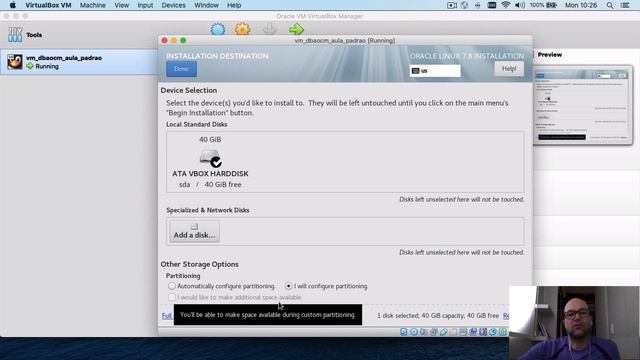Select 'I will configure partitioning' radio button
Viewport: 640px width, 360px height.
click(x=289, y=286)
